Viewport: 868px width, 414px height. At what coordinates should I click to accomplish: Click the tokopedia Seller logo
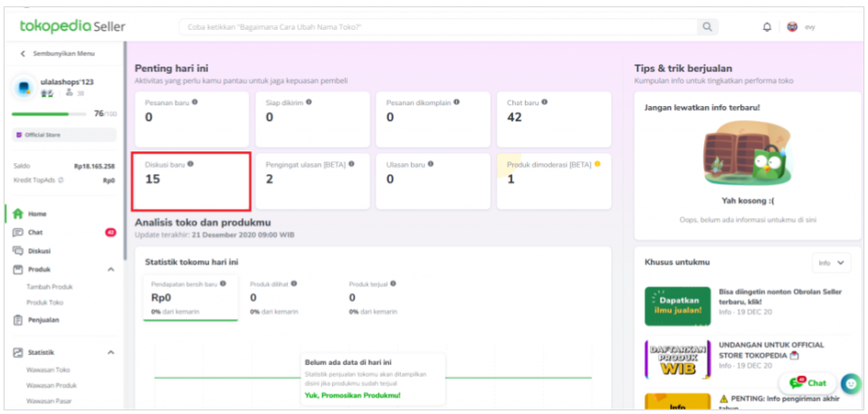[x=72, y=26]
